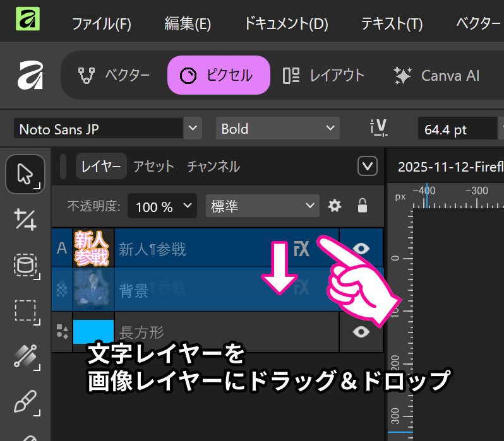Image resolution: width=504 pixels, height=441 pixels.
Task: Choose the Gradient tool in left toolbar
Action: pyautogui.click(x=25, y=356)
